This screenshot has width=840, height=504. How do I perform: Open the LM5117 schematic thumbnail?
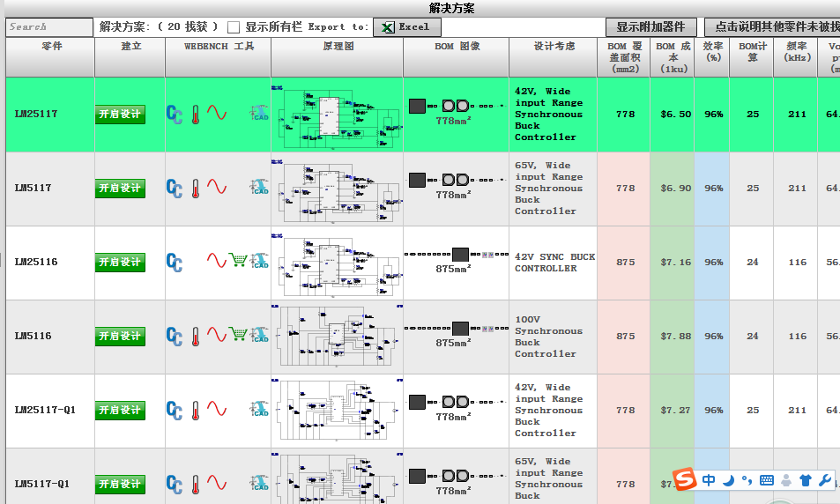pyautogui.click(x=337, y=189)
